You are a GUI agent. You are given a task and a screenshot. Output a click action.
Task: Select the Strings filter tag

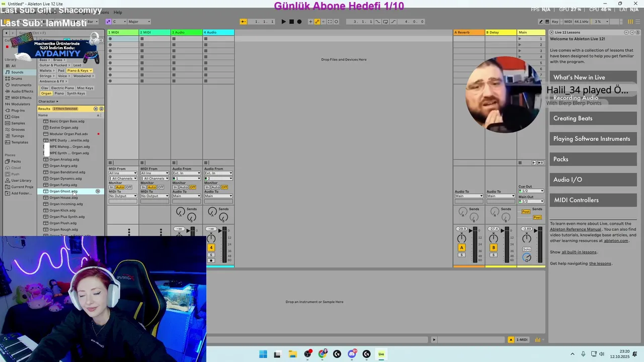(x=47, y=76)
